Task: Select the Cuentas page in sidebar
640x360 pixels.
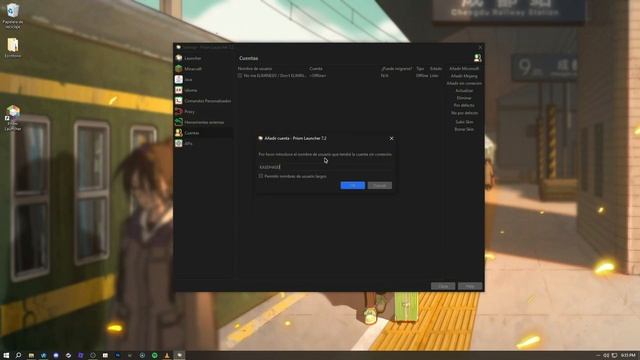Action: (x=204, y=133)
